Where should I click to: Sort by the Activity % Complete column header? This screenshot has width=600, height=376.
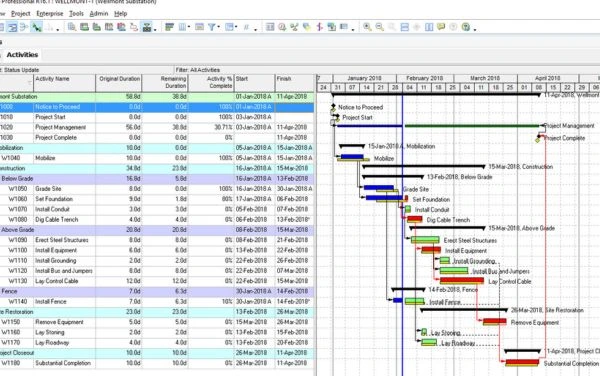click(211, 83)
